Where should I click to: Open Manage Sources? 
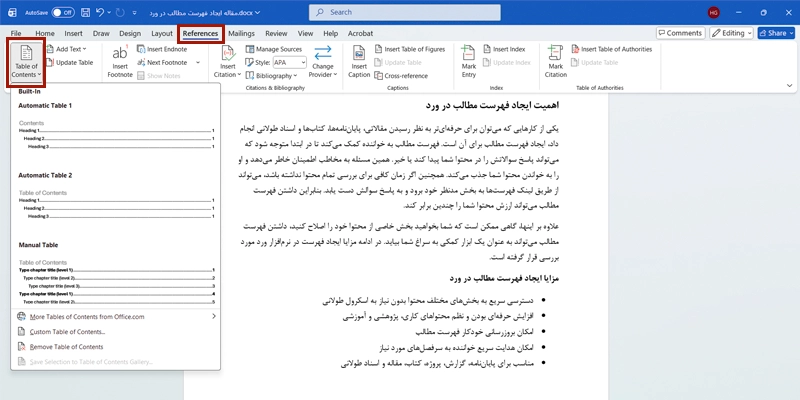(x=274, y=49)
